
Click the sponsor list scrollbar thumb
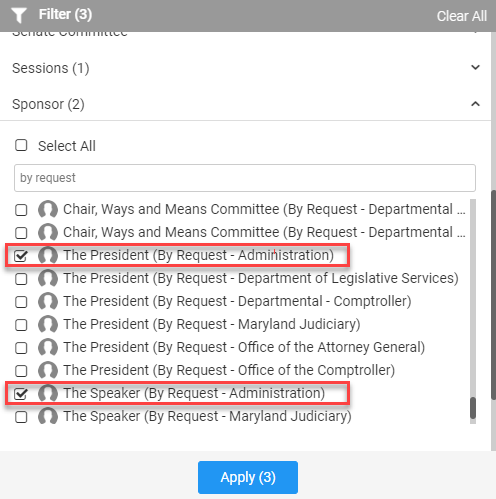coord(473,408)
